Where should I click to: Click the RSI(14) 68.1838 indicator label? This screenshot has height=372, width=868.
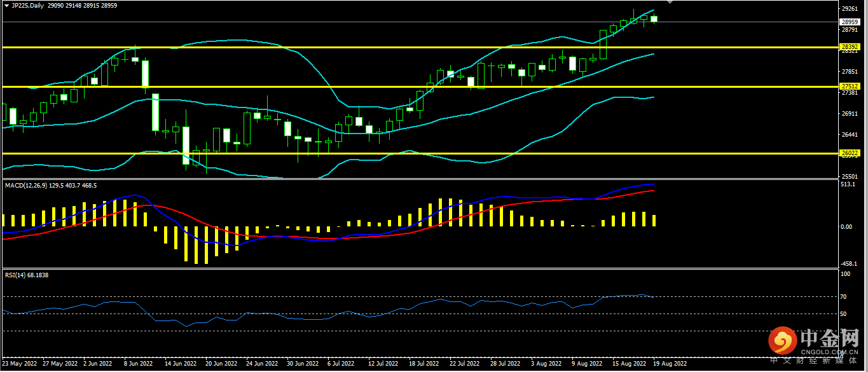[x=27, y=275]
